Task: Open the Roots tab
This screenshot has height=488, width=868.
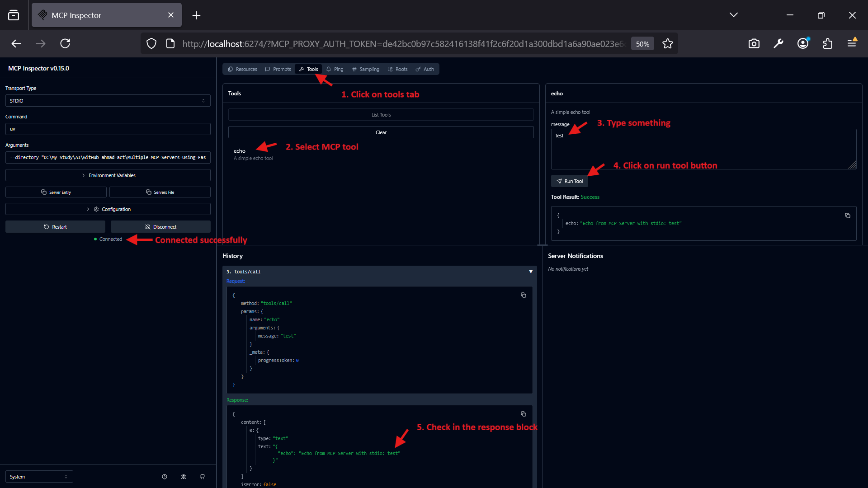Action: tap(398, 69)
